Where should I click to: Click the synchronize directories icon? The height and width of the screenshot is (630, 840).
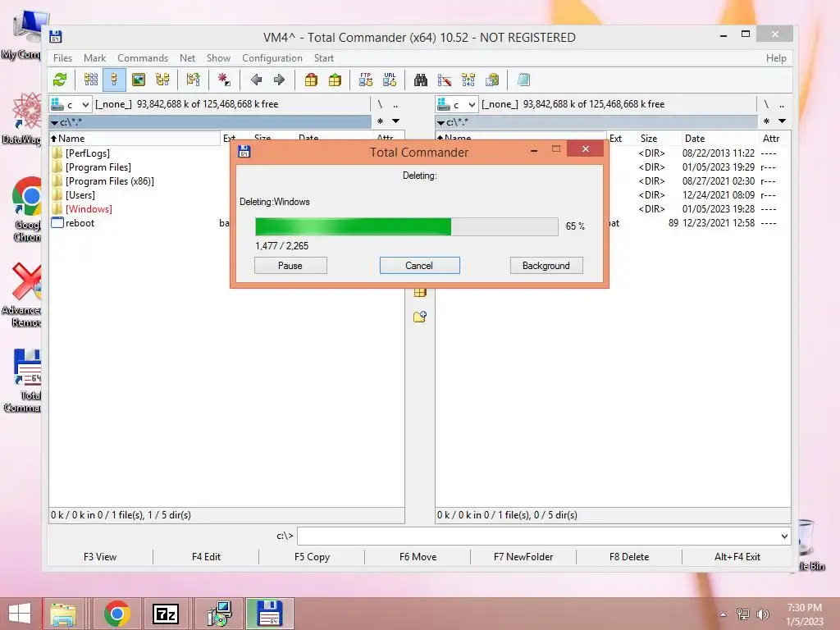pos(468,80)
